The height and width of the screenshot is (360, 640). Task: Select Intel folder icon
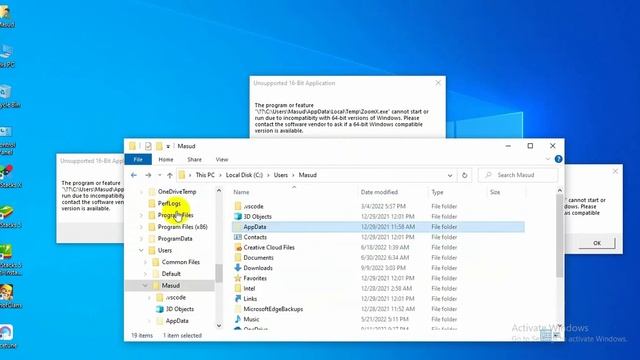pos(238,289)
